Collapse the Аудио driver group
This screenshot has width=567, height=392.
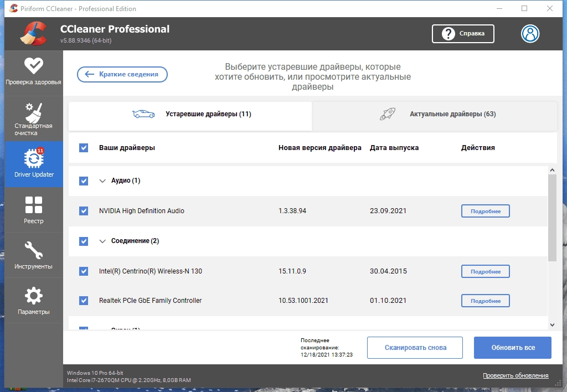[103, 180]
